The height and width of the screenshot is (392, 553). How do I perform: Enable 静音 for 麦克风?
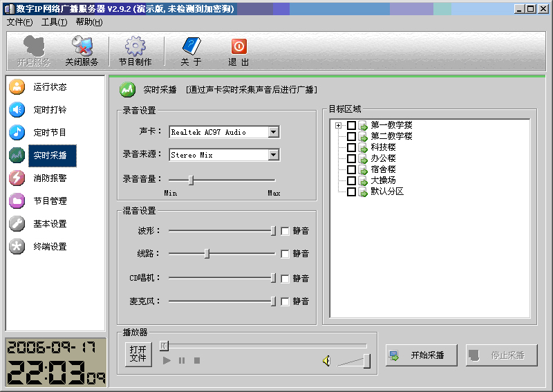click(285, 301)
